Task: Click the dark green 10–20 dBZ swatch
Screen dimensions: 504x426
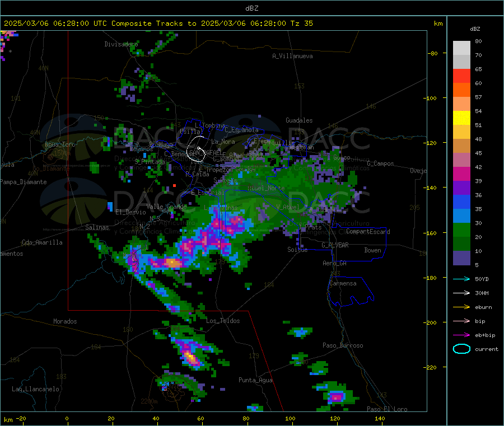Action: pyautogui.click(x=461, y=244)
